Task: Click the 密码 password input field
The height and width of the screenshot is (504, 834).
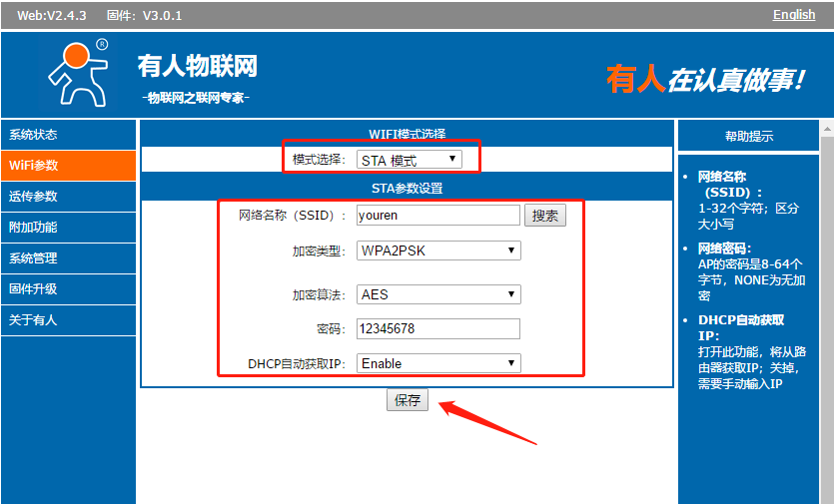Action: 438,329
